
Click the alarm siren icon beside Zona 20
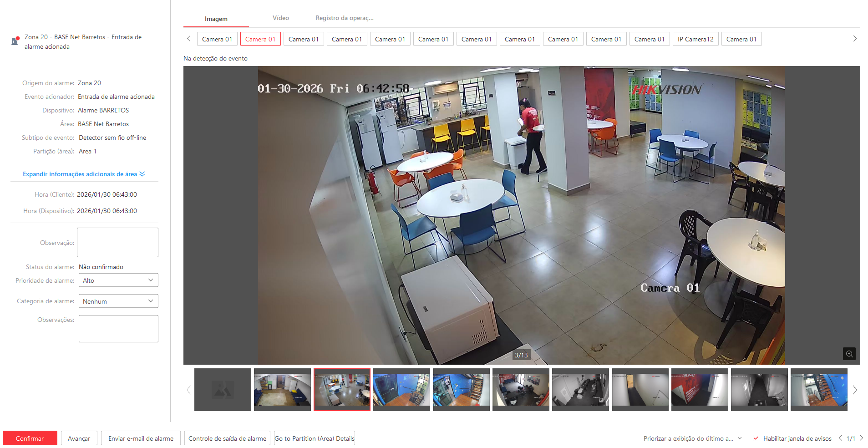click(15, 41)
